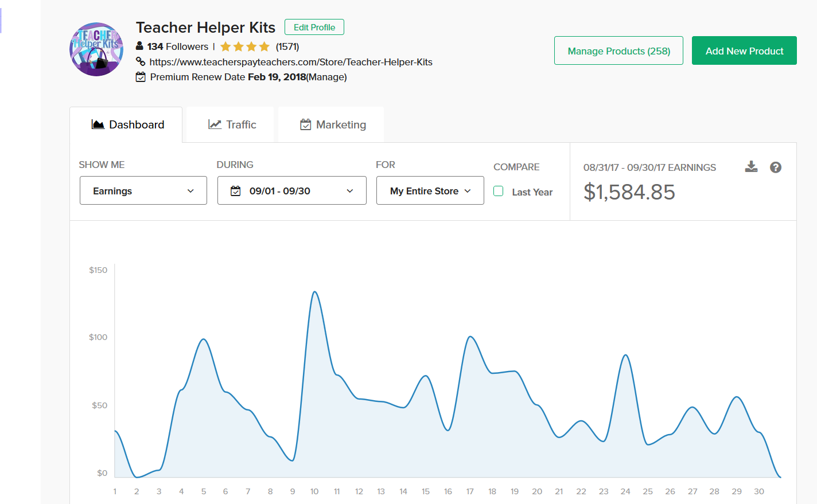Click the Marketing tab calendar icon
The height and width of the screenshot is (504, 817).
click(306, 124)
